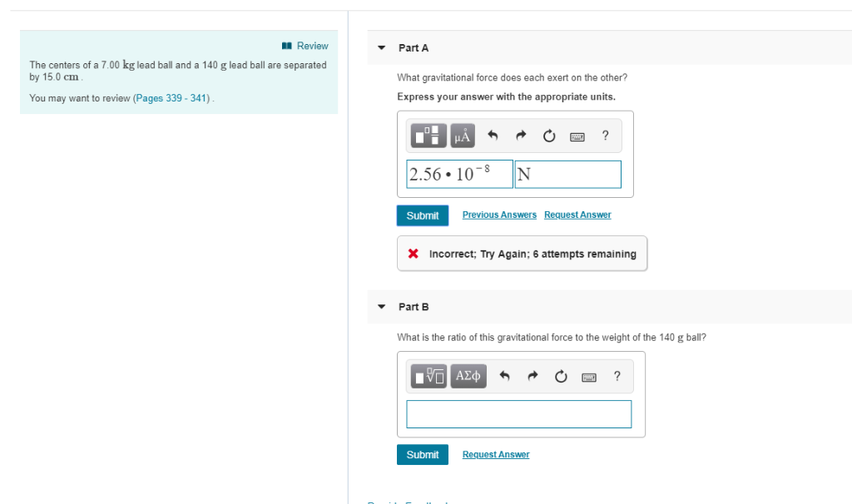Click the keyboard icon in Part B toolbar
The image size is (852, 504).
click(588, 375)
